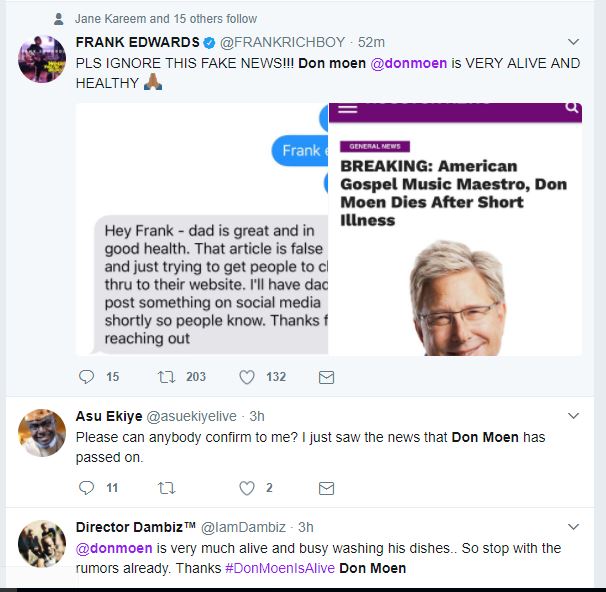Reply to Asu Ekiye's tweet
The width and height of the screenshot is (606, 592).
click(x=85, y=488)
